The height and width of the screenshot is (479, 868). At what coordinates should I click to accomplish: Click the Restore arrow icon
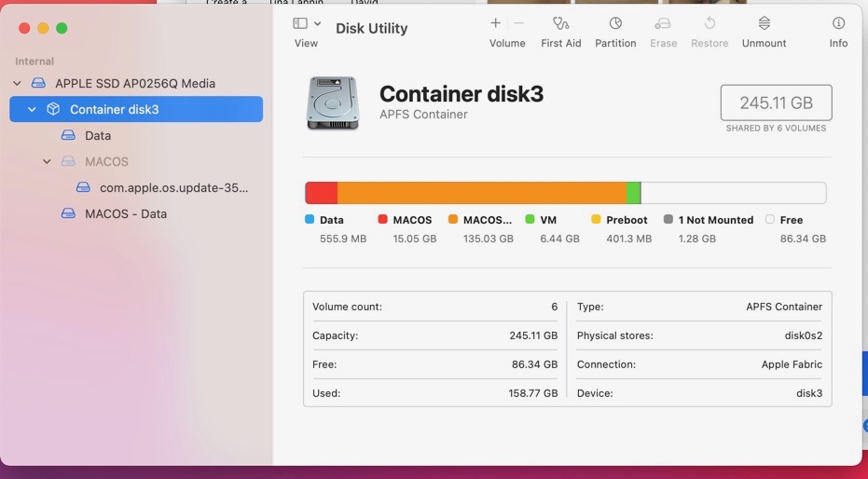pyautogui.click(x=710, y=23)
